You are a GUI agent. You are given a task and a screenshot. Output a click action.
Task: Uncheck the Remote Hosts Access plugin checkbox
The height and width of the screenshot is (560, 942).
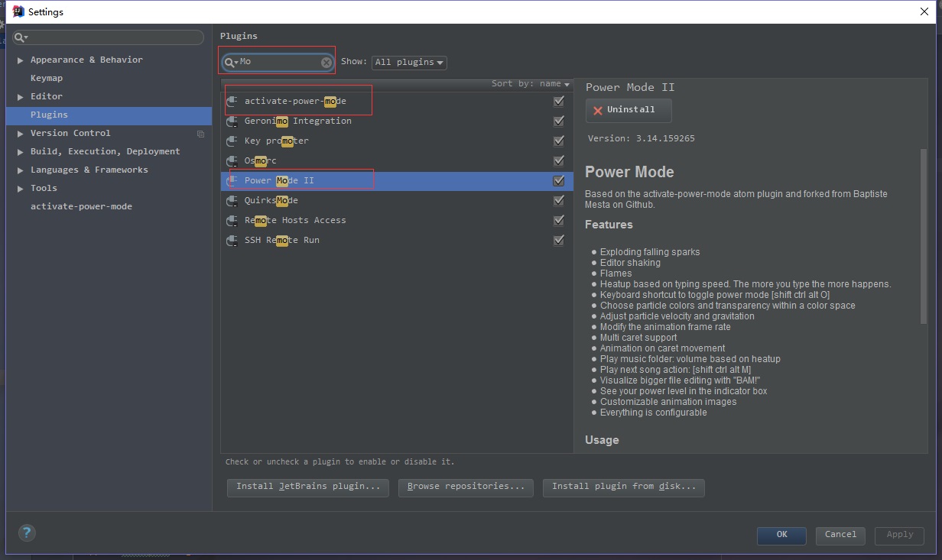(559, 221)
